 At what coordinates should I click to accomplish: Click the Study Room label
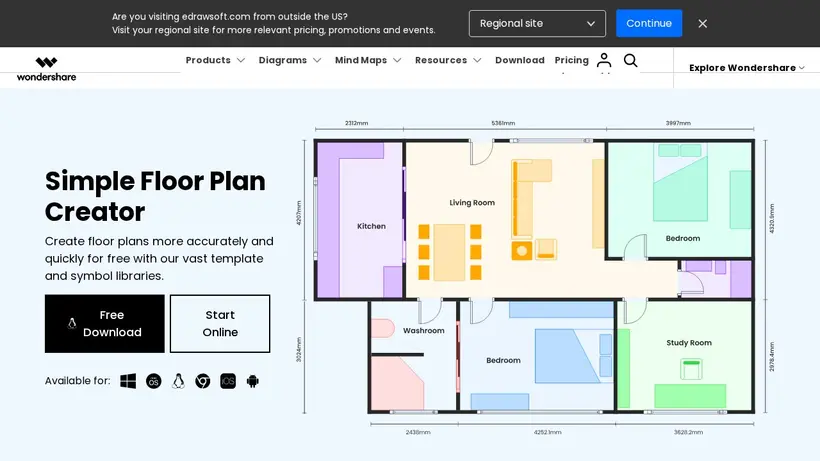(x=689, y=343)
